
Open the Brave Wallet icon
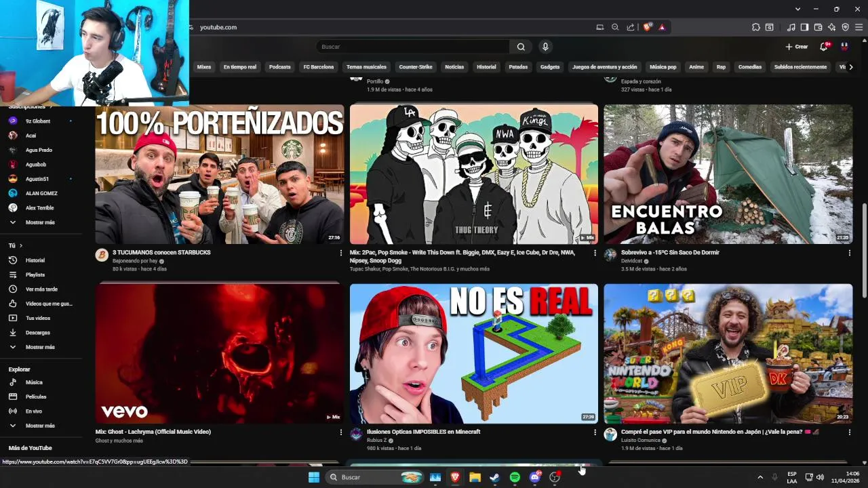pyautogui.click(x=818, y=27)
